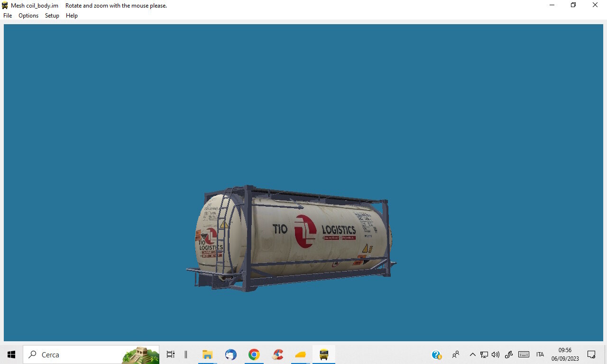Open the volume control tray icon
The width and height of the screenshot is (607, 364).
(x=496, y=355)
